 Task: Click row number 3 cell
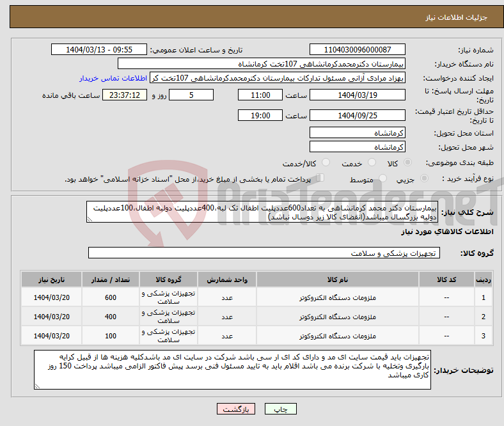coord(483,336)
